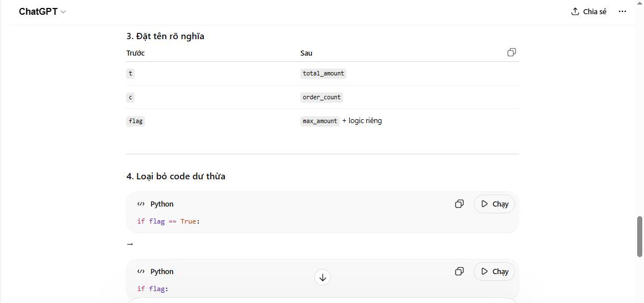Copy the Trước/Sau naming table
Screen dimensions: 644x303
[512, 52]
